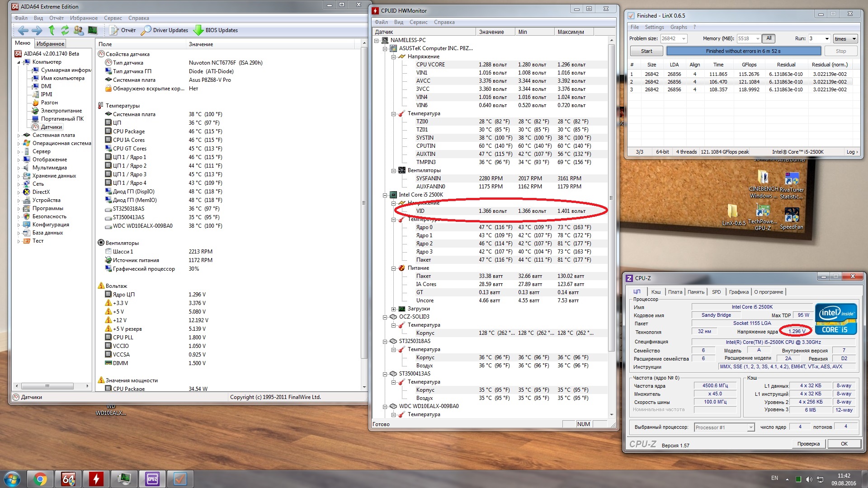
Task: Open the Processor #1 selection dropdown in CPU-Z
Action: pos(725,427)
